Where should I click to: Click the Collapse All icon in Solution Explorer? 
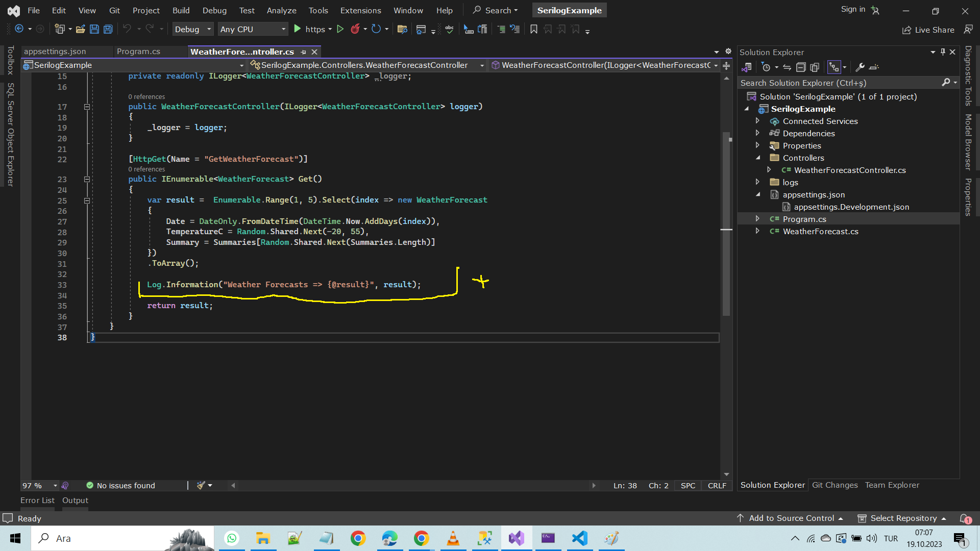point(801,67)
